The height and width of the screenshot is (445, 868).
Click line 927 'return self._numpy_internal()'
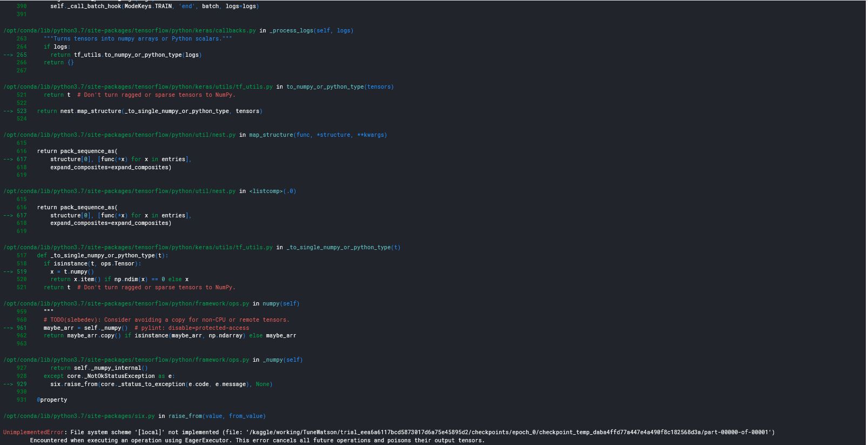click(x=99, y=368)
